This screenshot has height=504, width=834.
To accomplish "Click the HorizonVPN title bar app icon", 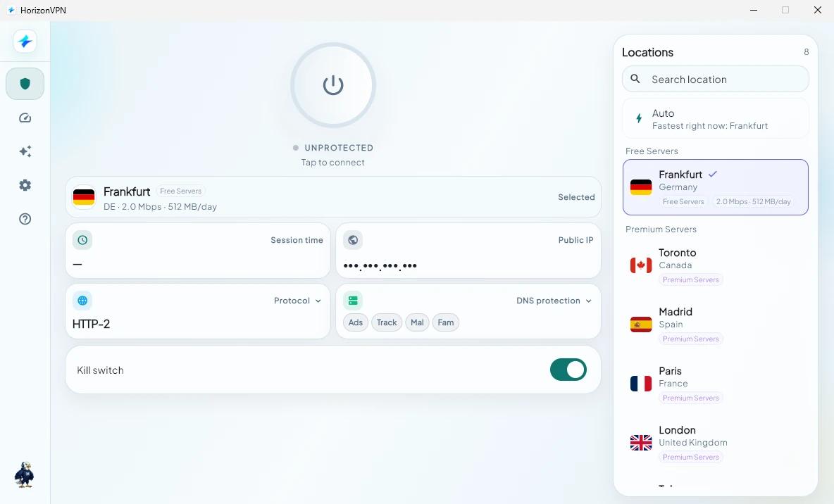I will coord(11,10).
